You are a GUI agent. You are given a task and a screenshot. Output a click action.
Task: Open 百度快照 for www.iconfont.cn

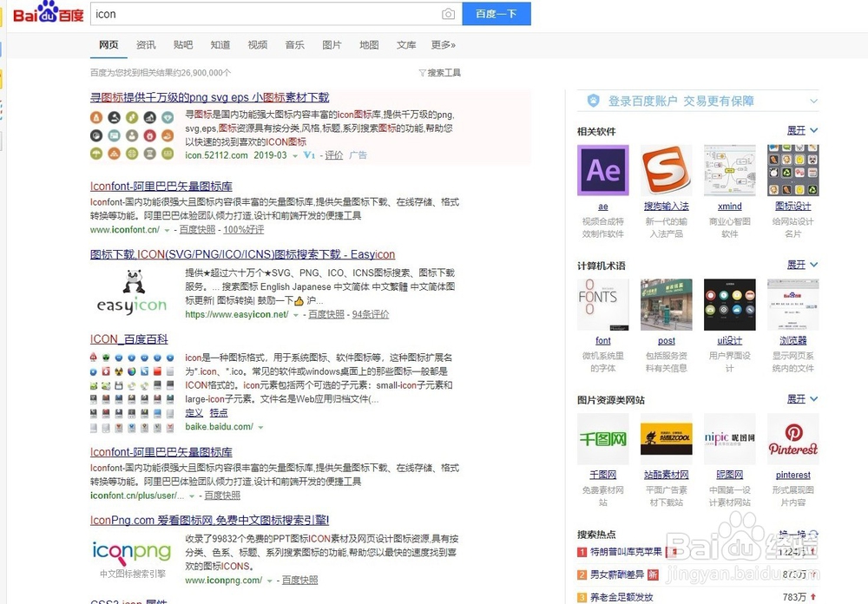[x=197, y=230]
